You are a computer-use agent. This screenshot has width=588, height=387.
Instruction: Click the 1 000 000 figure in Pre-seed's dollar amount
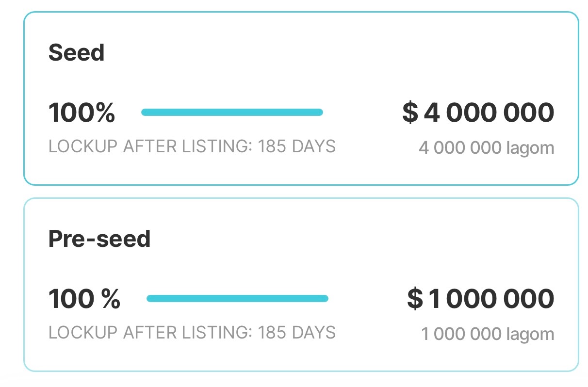491,299
